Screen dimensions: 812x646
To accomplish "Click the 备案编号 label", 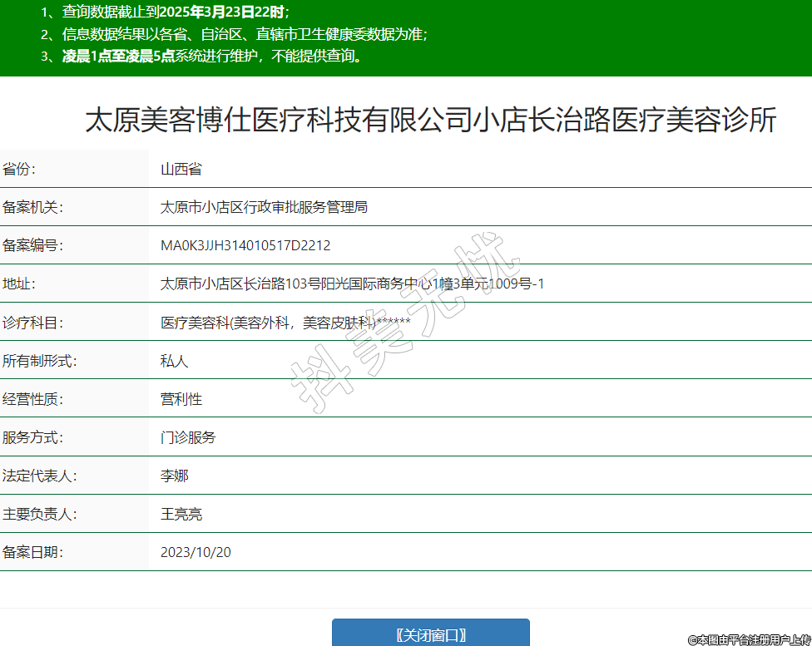I will point(32,245).
